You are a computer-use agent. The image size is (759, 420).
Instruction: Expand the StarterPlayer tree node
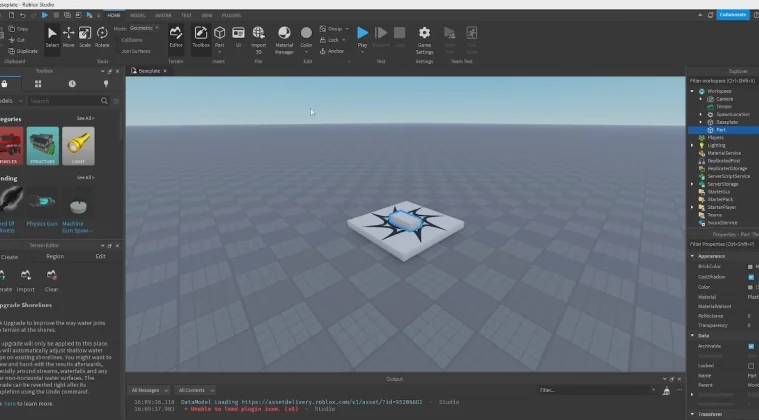click(692, 207)
